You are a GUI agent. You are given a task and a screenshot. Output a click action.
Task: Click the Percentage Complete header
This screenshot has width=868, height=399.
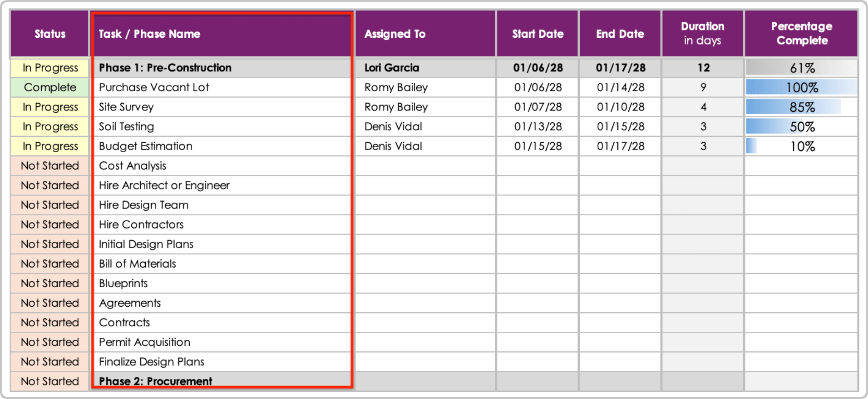802,33
